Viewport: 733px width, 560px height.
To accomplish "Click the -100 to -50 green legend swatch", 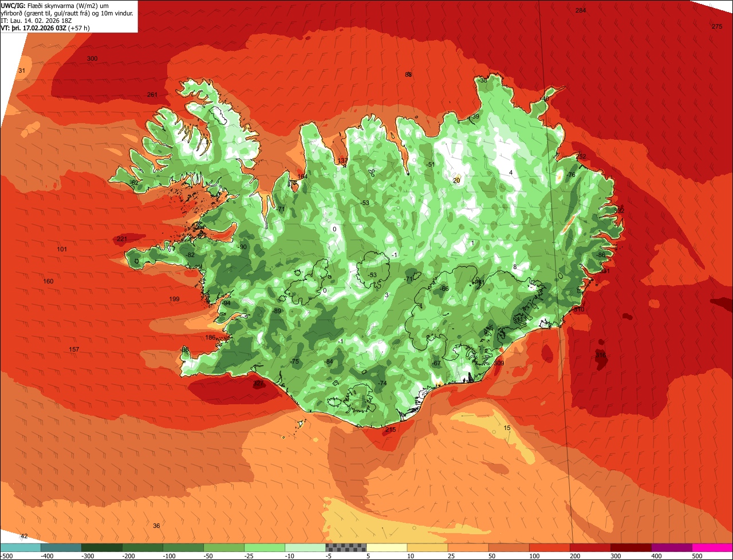I will [183, 547].
